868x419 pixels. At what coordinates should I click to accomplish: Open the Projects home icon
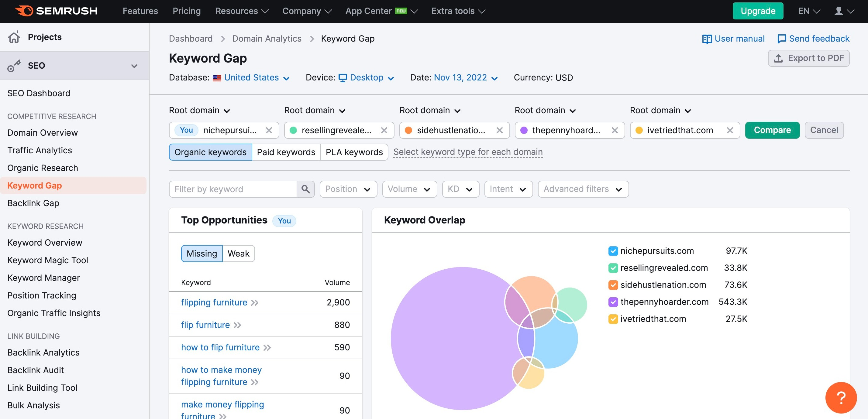click(x=14, y=37)
